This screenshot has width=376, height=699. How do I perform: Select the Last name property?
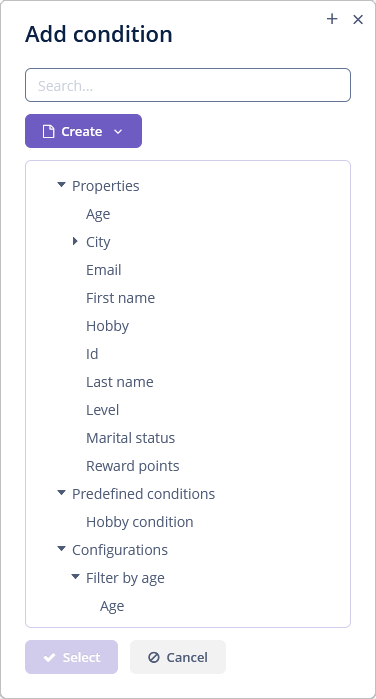coord(120,382)
